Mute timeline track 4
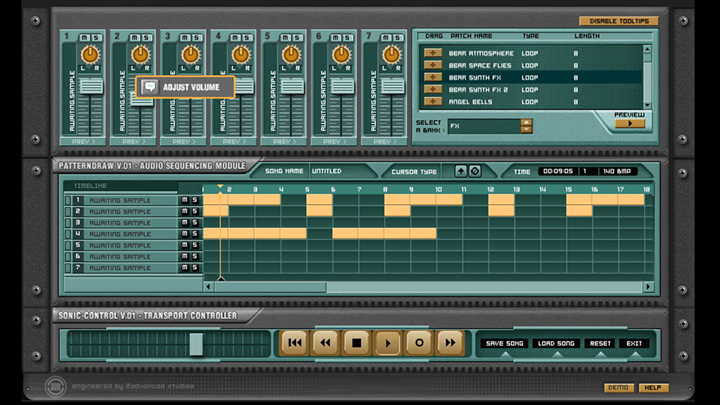The height and width of the screenshot is (405, 720). (x=185, y=234)
